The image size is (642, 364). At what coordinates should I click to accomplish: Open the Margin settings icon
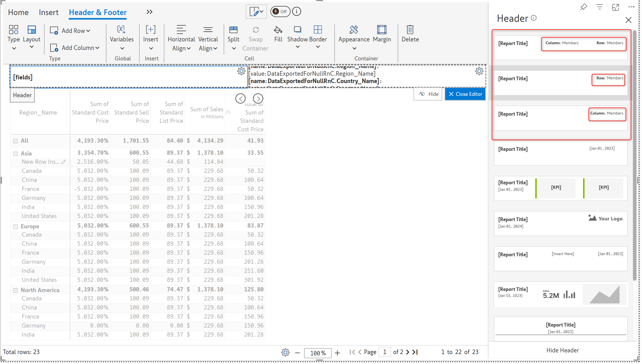click(381, 30)
